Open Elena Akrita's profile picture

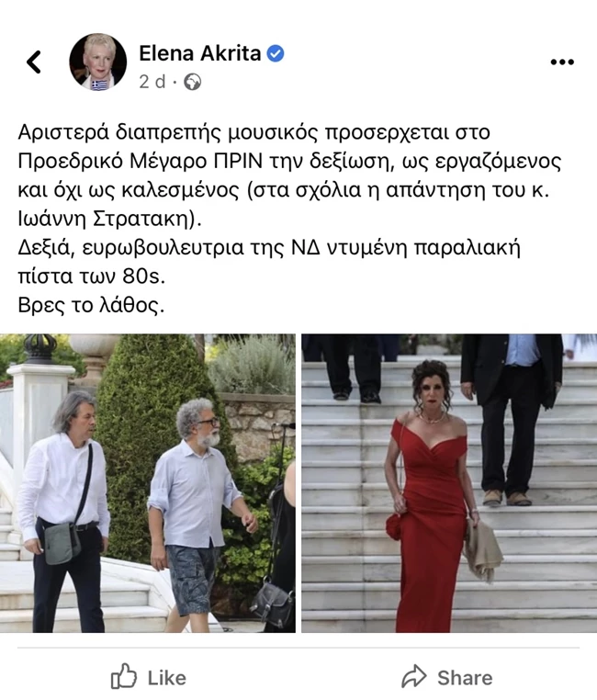(x=98, y=62)
